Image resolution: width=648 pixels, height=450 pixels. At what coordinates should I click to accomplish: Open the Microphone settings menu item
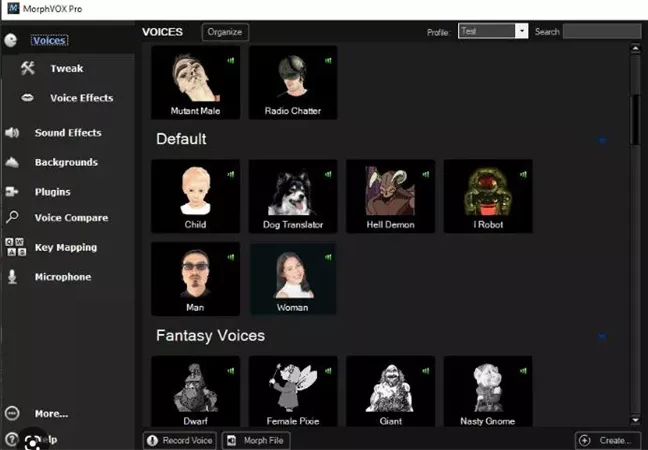(63, 277)
